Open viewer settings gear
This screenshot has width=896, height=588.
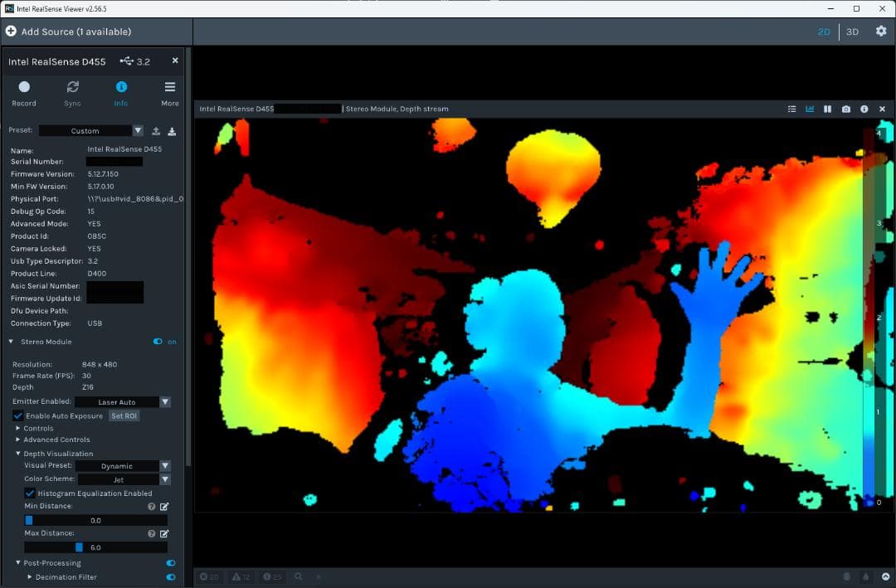(x=881, y=32)
